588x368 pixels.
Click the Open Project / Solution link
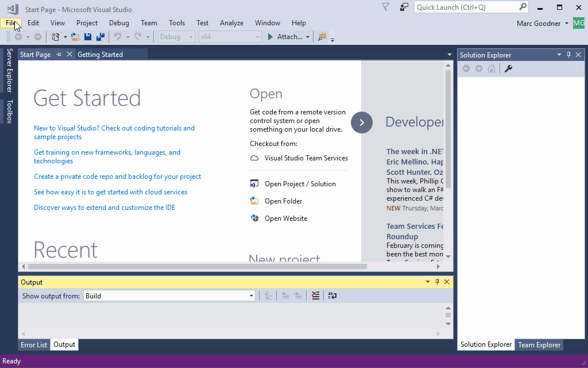301,183
